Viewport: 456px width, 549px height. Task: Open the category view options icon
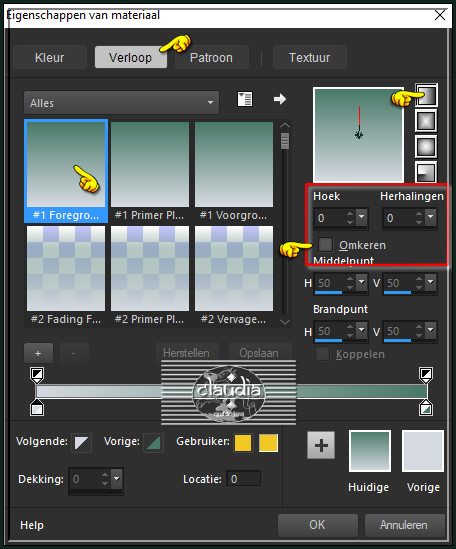click(x=245, y=99)
